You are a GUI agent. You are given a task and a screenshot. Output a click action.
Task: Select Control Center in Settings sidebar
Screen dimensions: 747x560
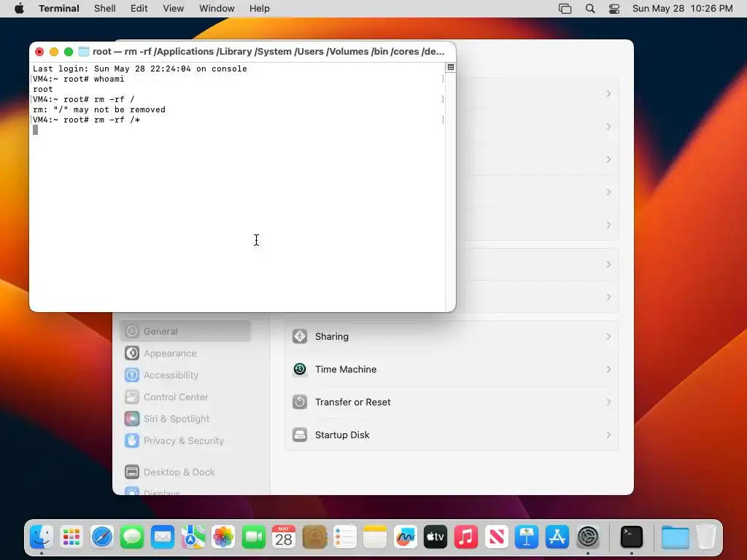coord(185,397)
